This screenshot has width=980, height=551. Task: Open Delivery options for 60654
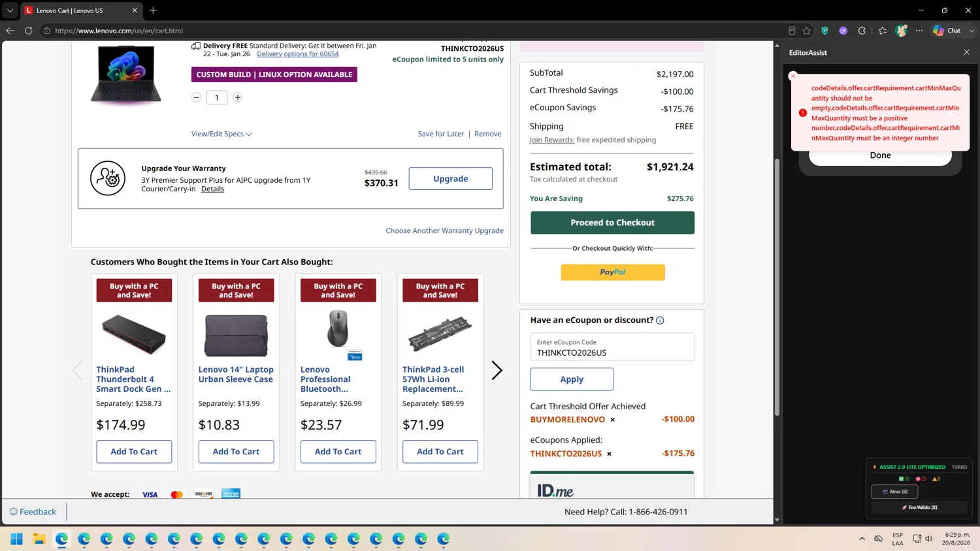point(298,54)
